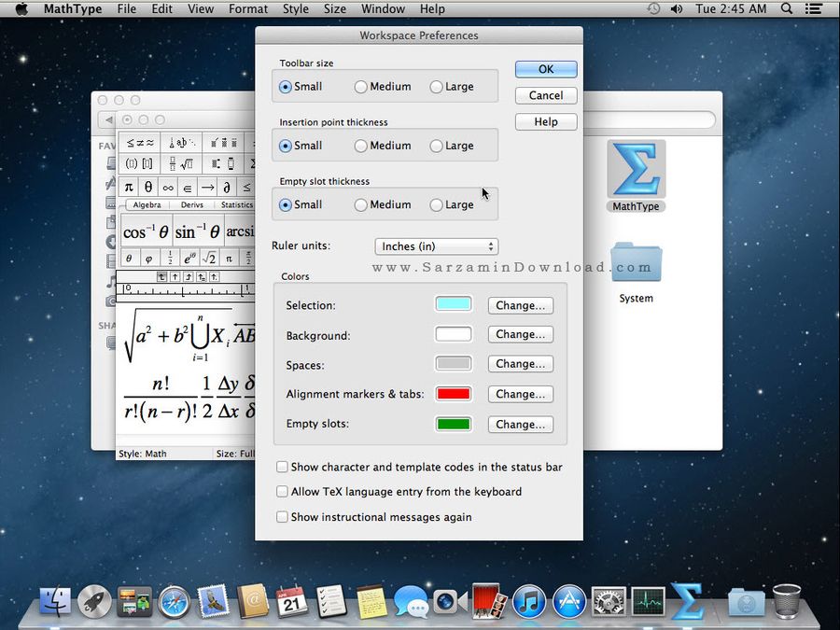Confirm preferences with OK button
Viewport: 840px width, 630px height.
546,69
